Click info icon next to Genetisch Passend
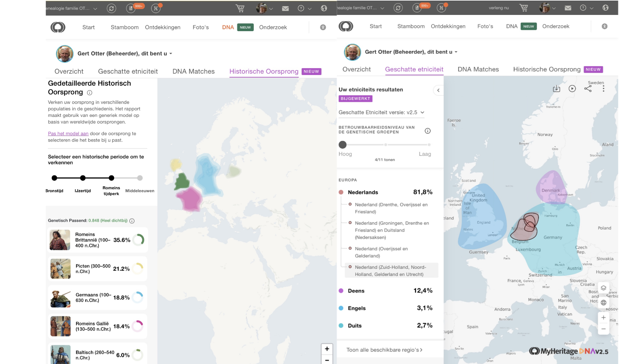 [132, 221]
